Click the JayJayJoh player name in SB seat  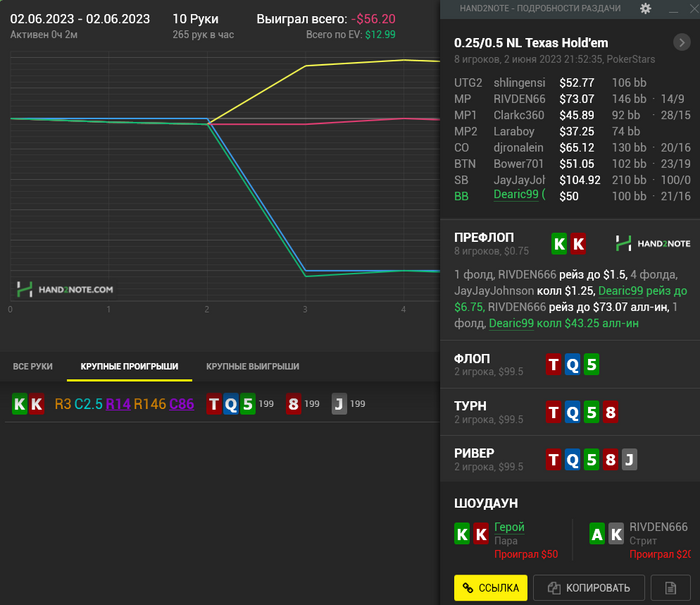[519, 180]
